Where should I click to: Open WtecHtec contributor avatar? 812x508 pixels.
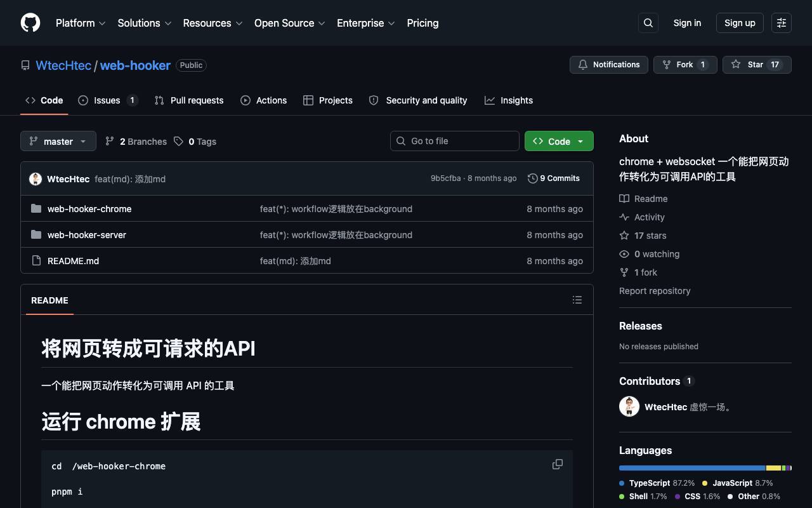(x=629, y=406)
